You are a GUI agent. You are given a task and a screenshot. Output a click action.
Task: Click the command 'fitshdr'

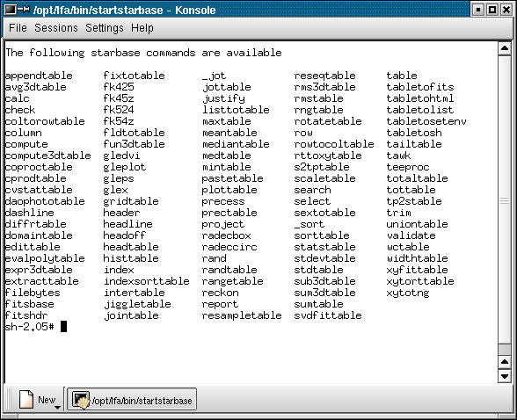tap(26, 315)
